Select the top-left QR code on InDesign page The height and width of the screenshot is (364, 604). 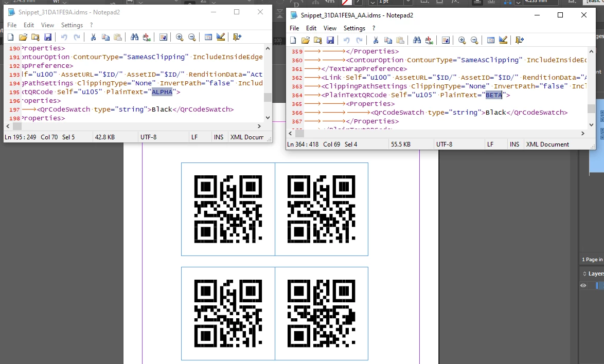tap(228, 209)
